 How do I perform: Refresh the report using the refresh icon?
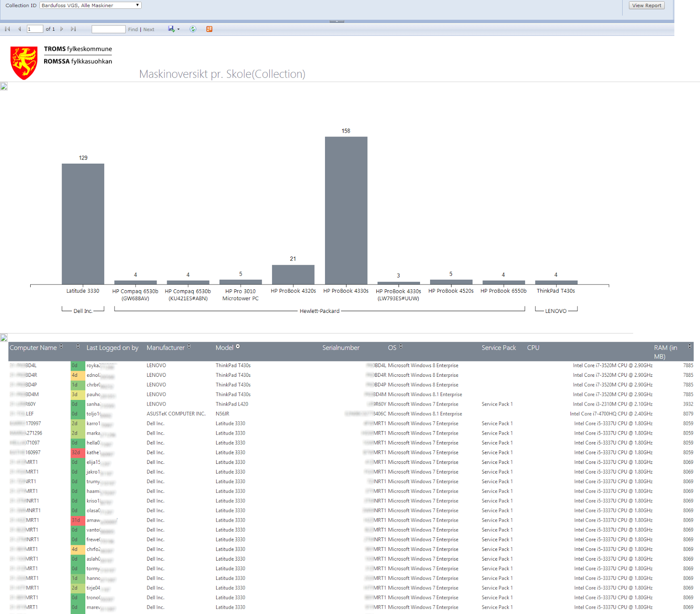pos(193,29)
